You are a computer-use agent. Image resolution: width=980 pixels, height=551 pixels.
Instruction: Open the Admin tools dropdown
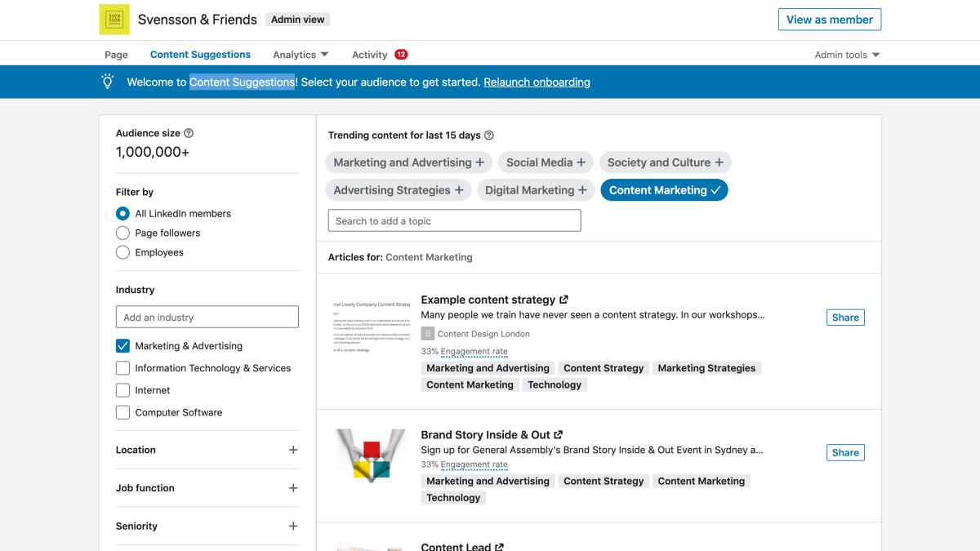click(847, 55)
